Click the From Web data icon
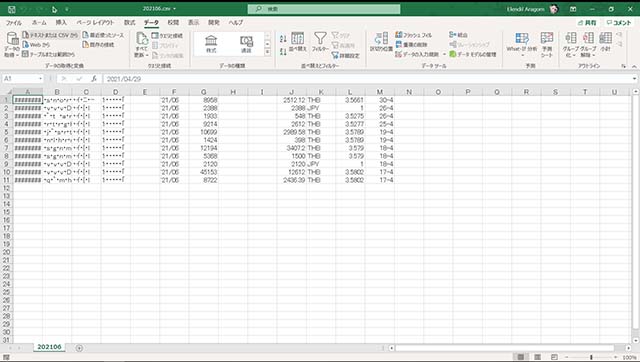 point(25,44)
